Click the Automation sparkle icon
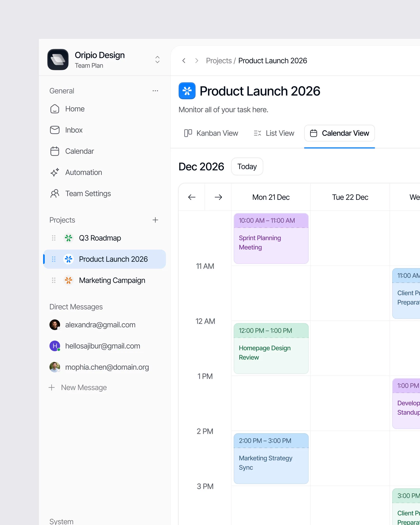Image resolution: width=420 pixels, height=525 pixels. pyautogui.click(x=55, y=172)
